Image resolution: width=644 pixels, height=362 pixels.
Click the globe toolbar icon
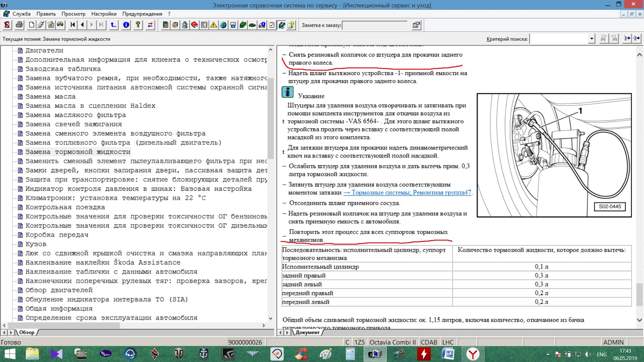click(x=223, y=25)
